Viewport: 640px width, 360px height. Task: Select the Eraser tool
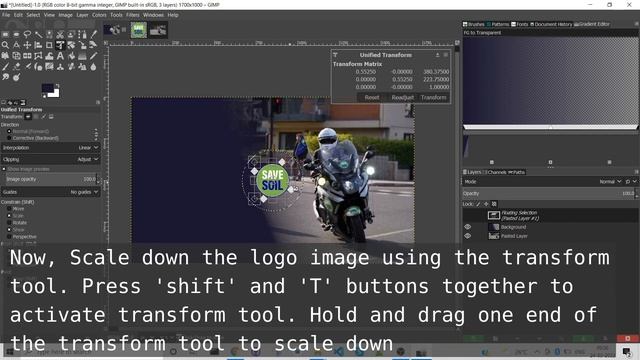16,67
